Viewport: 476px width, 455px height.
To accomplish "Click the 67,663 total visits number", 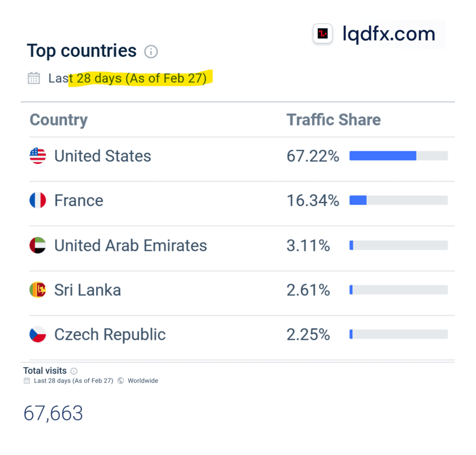I will pos(53,413).
